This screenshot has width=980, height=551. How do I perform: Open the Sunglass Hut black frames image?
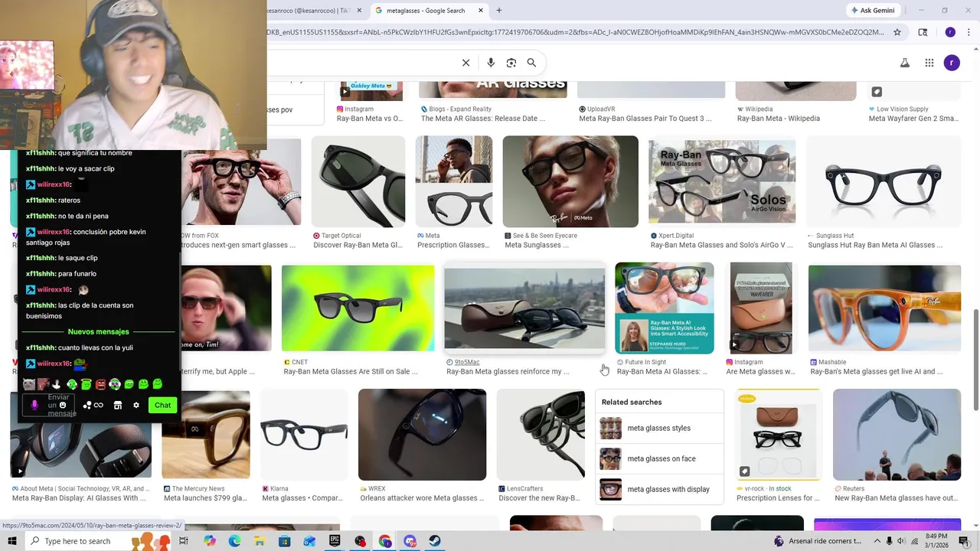click(884, 181)
